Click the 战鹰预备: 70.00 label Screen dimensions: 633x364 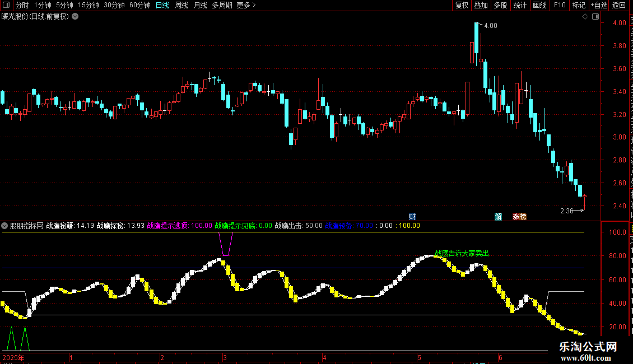[x=349, y=226]
